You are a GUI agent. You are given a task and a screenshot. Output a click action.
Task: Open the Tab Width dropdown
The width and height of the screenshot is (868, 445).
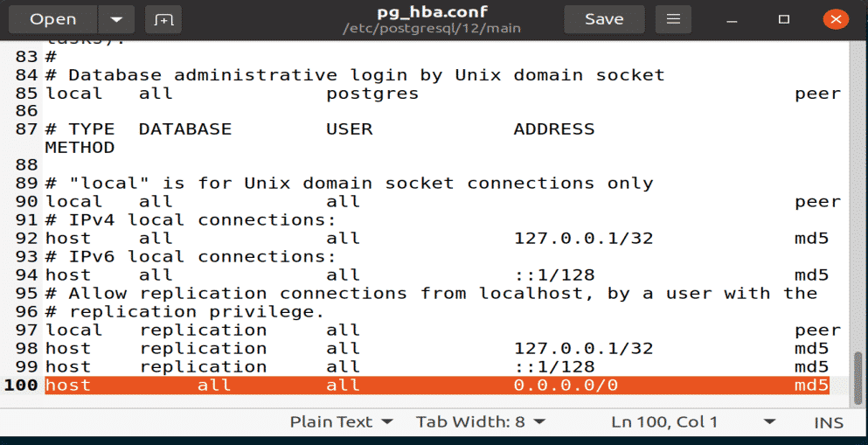pos(481,422)
